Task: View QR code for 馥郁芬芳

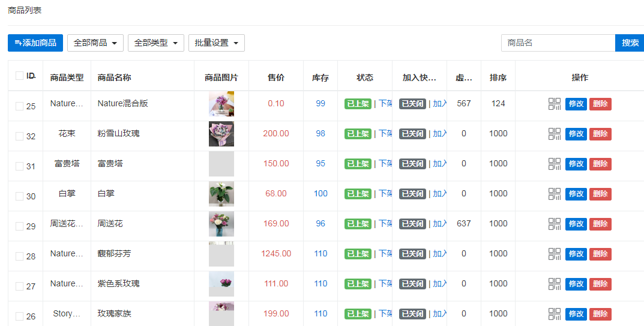Action: point(555,254)
